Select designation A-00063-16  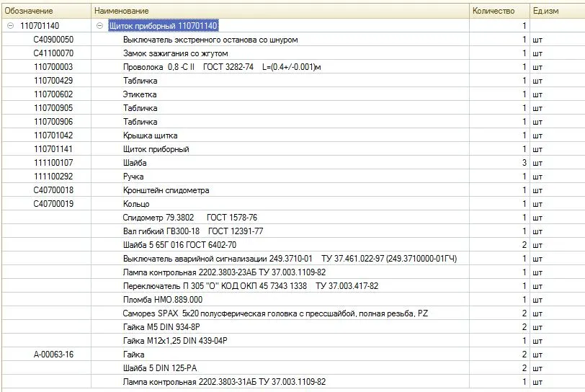53,355
